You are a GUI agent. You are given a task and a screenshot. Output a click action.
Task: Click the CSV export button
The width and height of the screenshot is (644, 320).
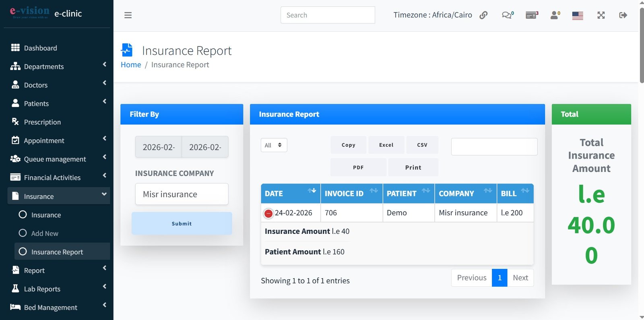tap(422, 145)
